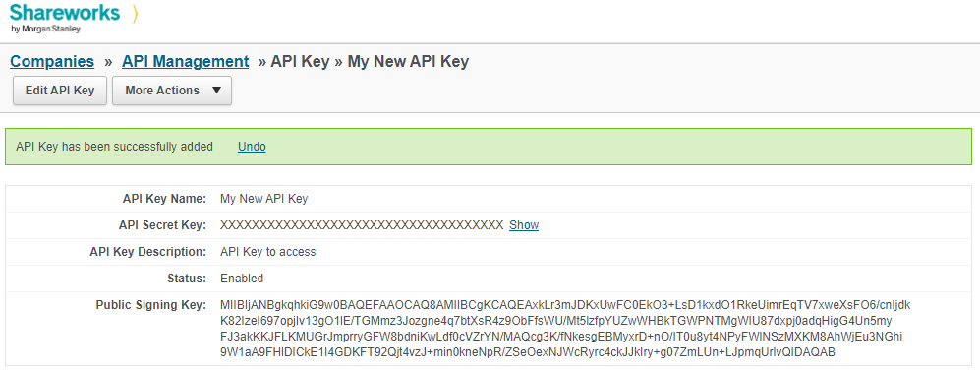Image resolution: width=980 pixels, height=372 pixels.
Task: Open the More Actions dropdown
Action: (x=172, y=91)
